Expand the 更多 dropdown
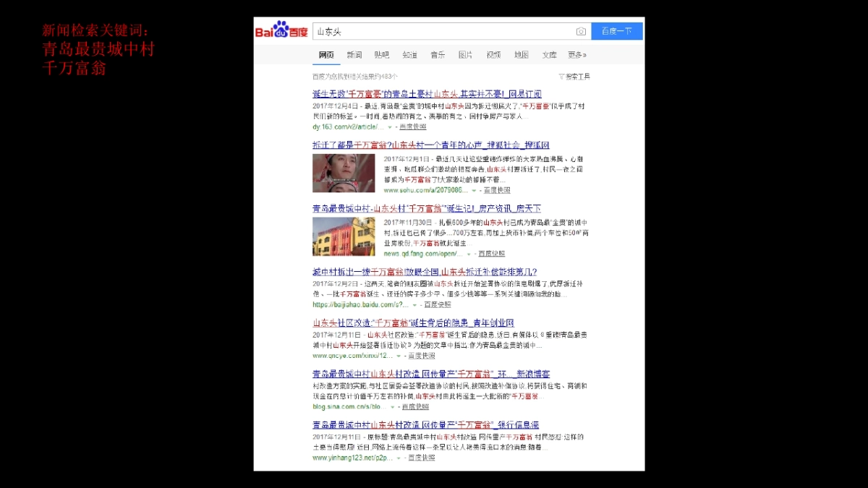868x488 pixels. click(575, 54)
